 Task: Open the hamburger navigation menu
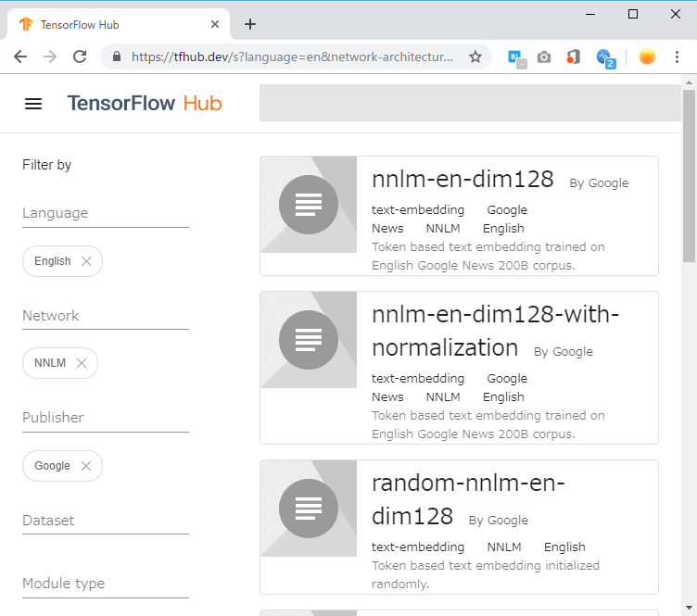(33, 104)
